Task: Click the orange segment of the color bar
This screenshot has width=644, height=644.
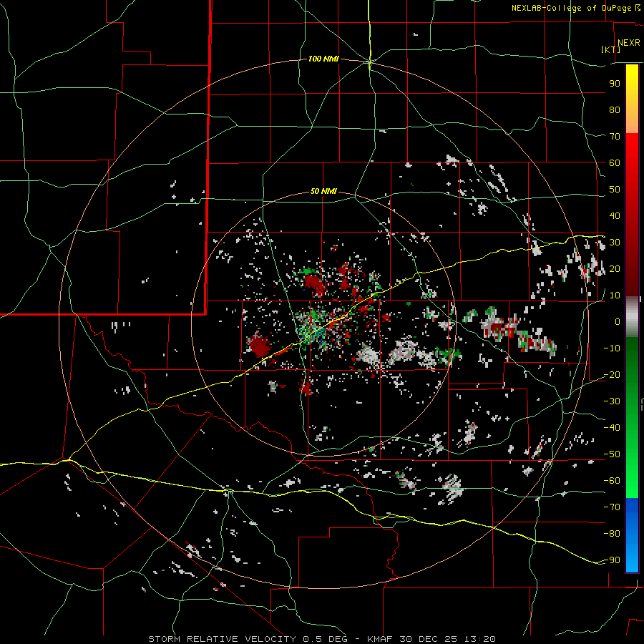Action: coord(632,119)
